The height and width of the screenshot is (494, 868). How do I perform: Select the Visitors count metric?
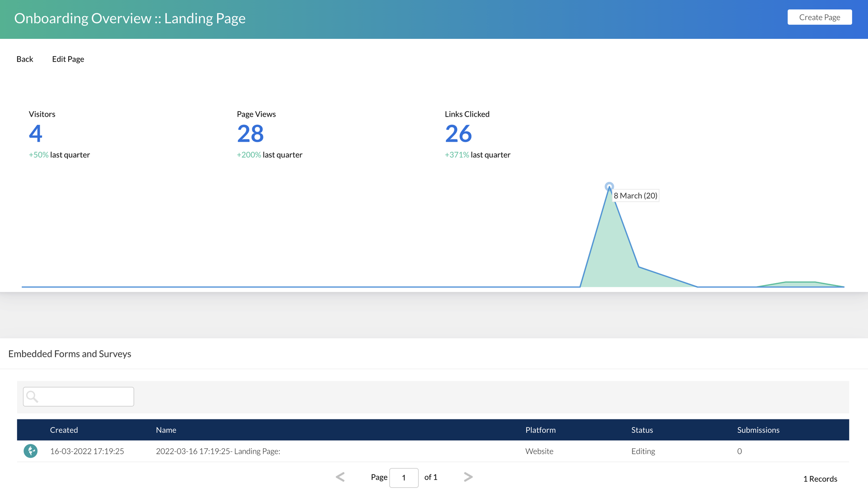36,133
